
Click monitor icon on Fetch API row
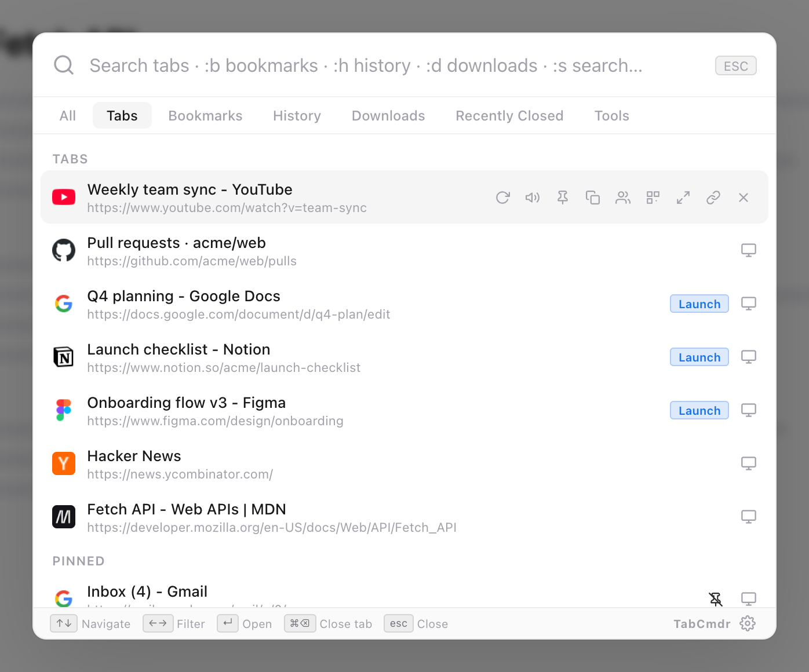coord(749,517)
